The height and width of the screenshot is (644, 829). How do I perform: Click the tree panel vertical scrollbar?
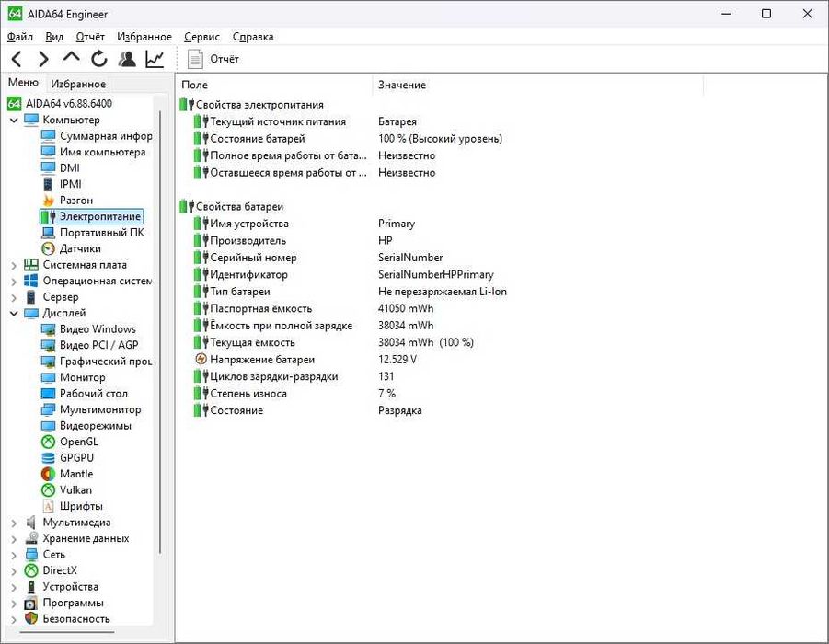coord(160,332)
